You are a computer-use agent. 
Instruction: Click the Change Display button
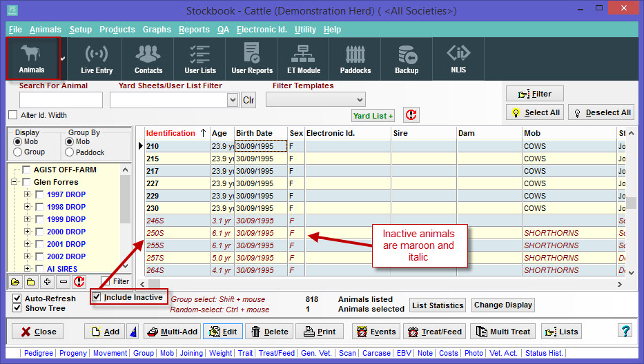pyautogui.click(x=502, y=305)
